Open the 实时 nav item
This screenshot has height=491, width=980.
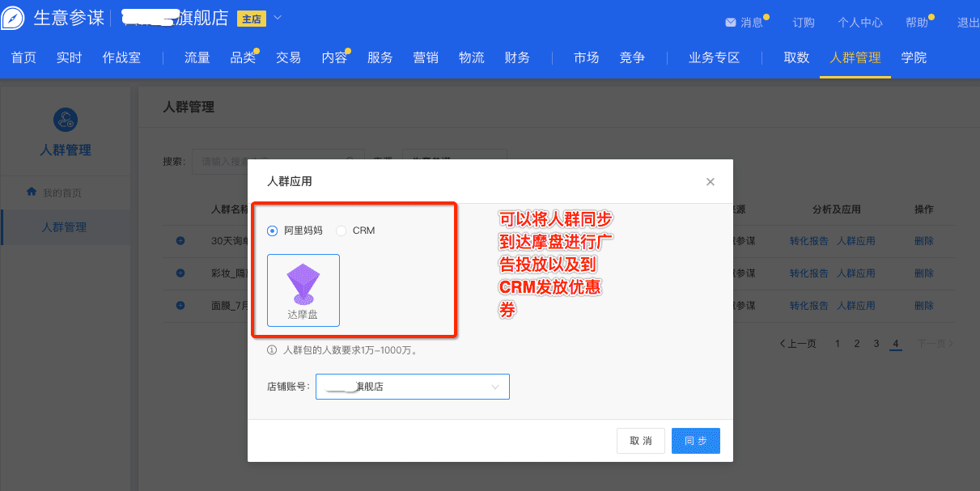pos(69,57)
